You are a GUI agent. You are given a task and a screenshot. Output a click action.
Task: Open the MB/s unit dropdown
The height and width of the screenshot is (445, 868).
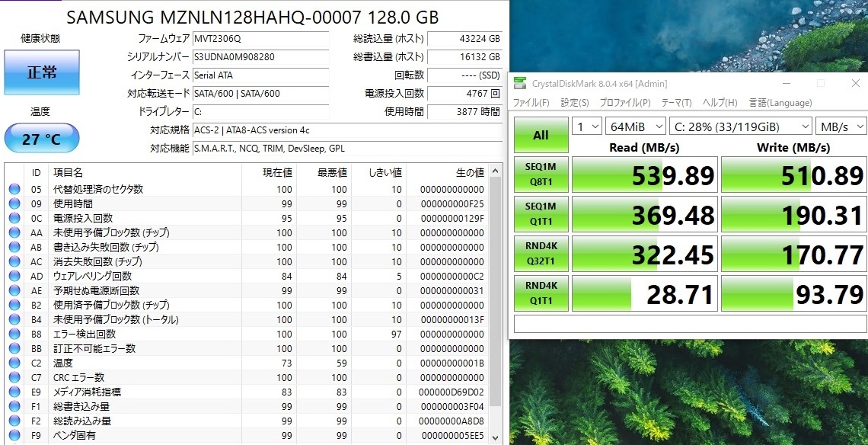pos(841,126)
